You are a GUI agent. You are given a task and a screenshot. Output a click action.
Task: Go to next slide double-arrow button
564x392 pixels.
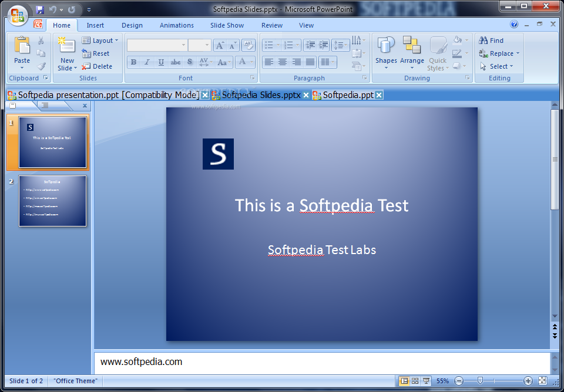pos(555,336)
